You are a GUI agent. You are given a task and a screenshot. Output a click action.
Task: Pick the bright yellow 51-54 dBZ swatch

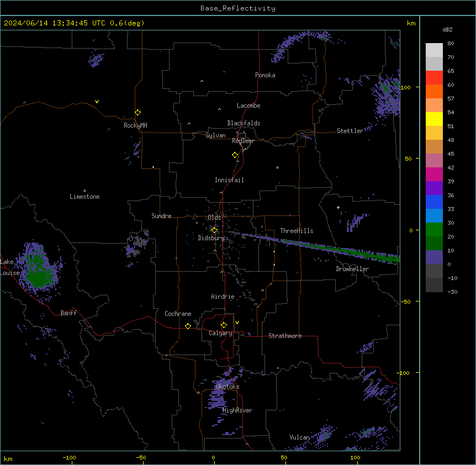click(x=434, y=119)
